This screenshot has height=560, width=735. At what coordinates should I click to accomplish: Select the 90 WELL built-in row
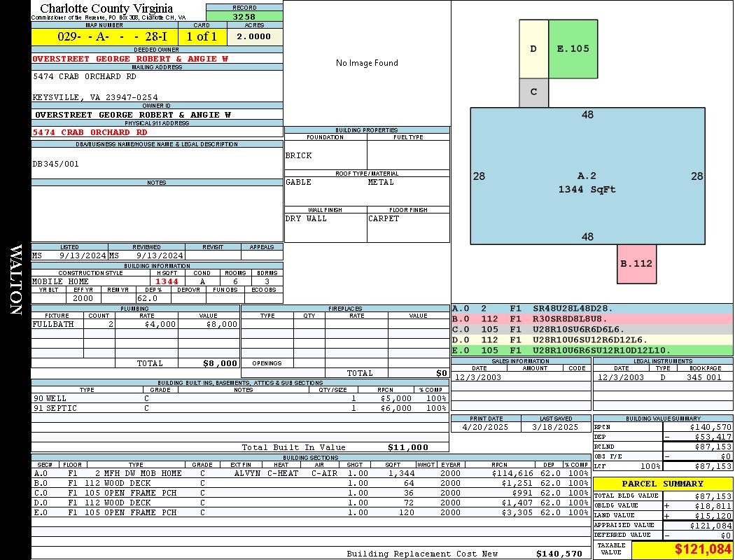[239, 398]
